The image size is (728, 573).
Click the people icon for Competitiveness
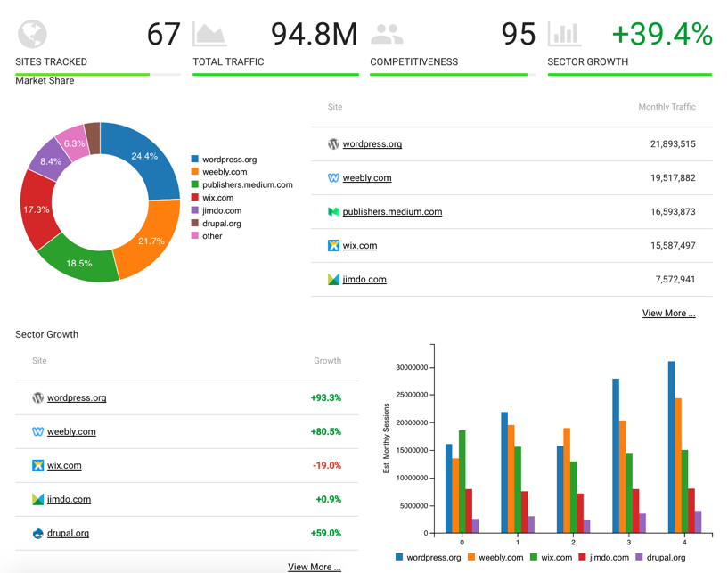point(387,35)
